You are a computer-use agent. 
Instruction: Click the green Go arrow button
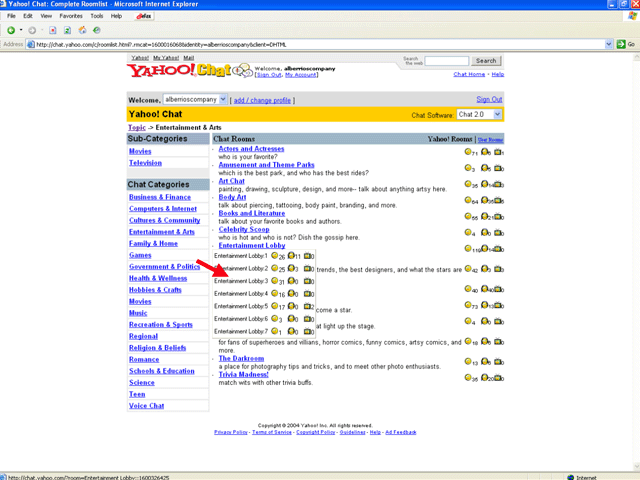pos(621,44)
